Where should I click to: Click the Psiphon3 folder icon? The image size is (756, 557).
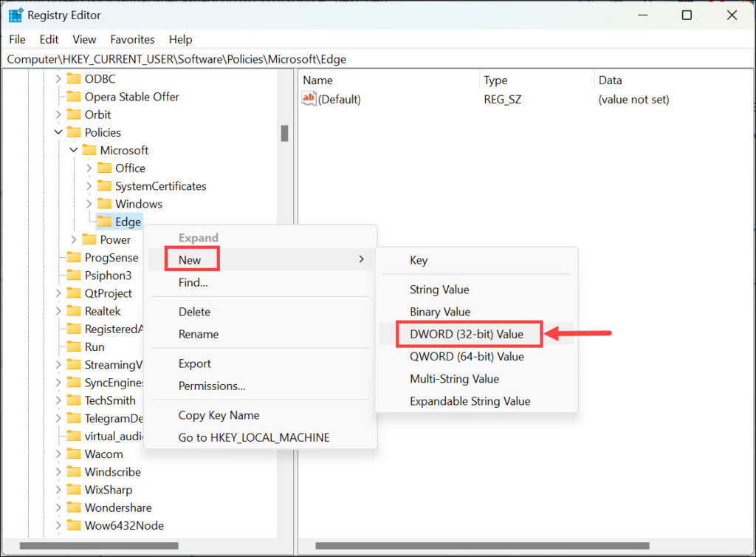pyautogui.click(x=73, y=276)
